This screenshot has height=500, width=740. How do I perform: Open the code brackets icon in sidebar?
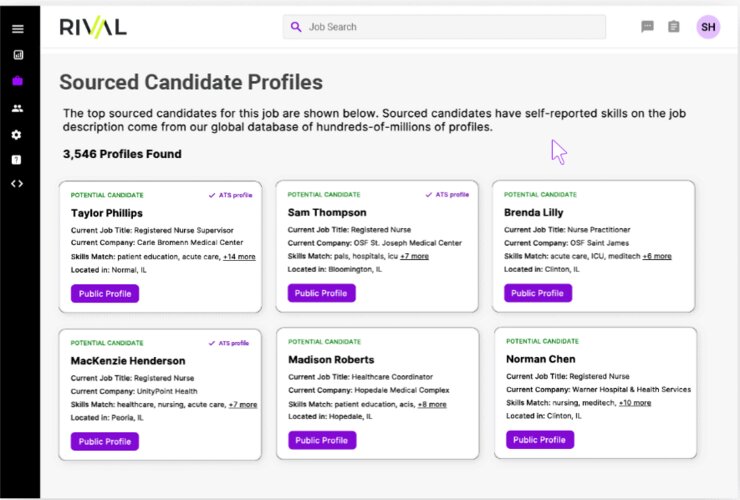point(17,184)
